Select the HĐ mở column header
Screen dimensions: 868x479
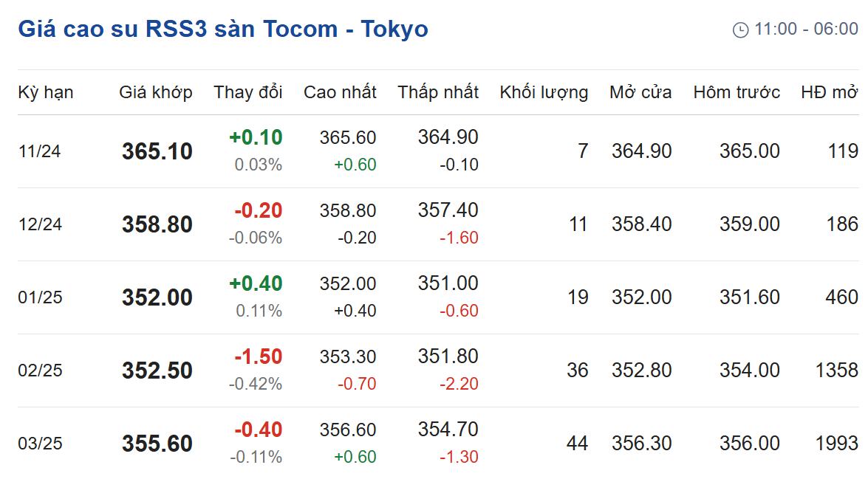coord(830,92)
